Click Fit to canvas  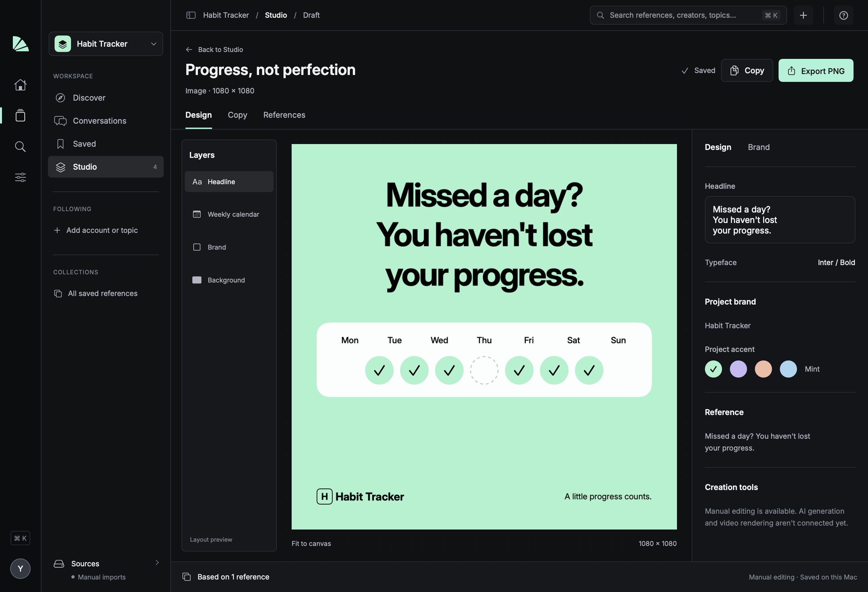pyautogui.click(x=311, y=544)
